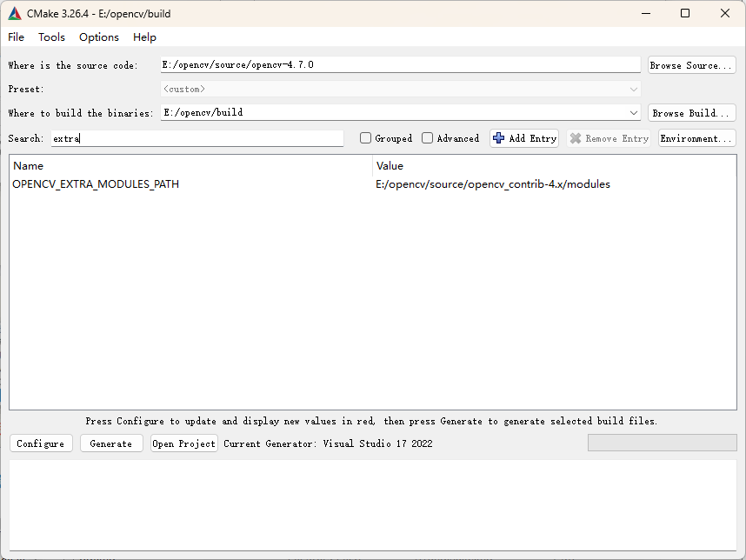Enable the Grouped checkbox

[x=365, y=138]
